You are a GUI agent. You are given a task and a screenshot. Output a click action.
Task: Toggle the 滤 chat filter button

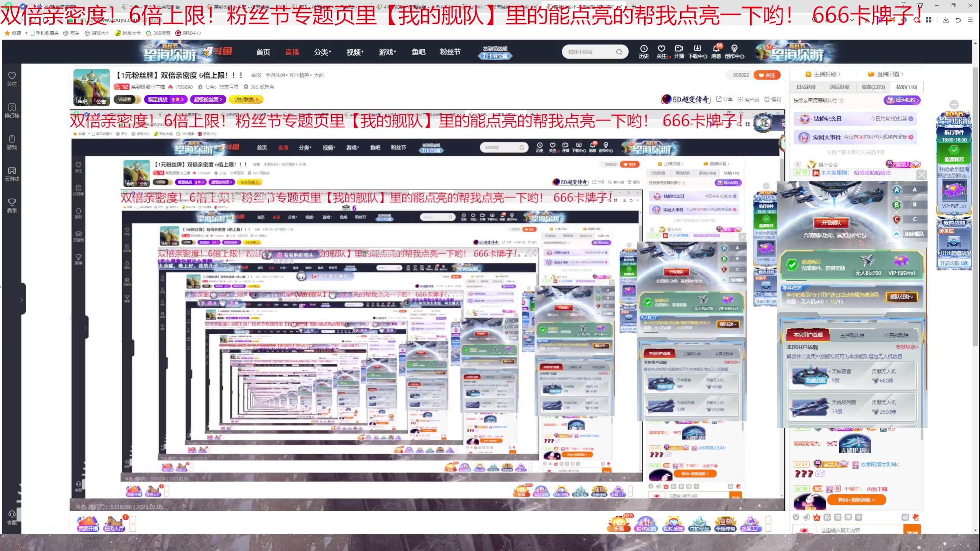point(905,517)
